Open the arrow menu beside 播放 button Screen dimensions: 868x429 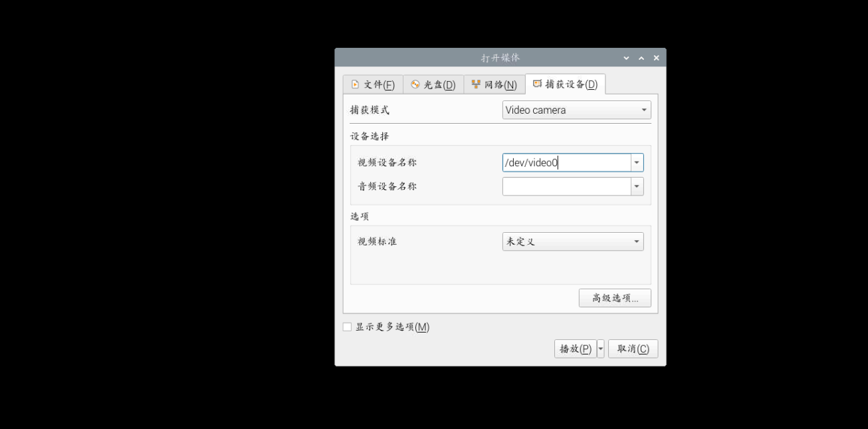pyautogui.click(x=601, y=349)
